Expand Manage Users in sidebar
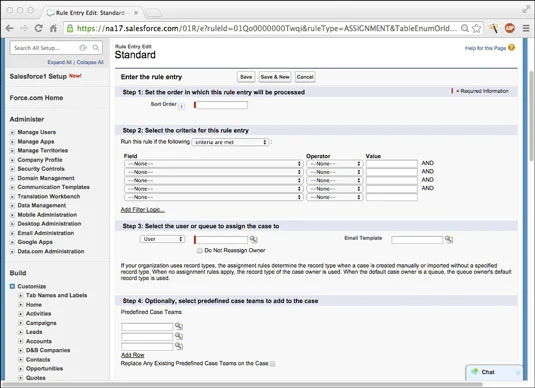 [12, 132]
